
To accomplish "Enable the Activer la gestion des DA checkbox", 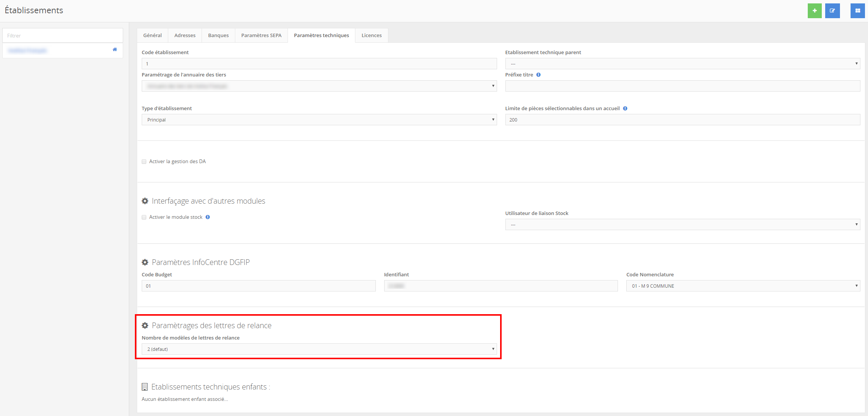I will pos(144,162).
